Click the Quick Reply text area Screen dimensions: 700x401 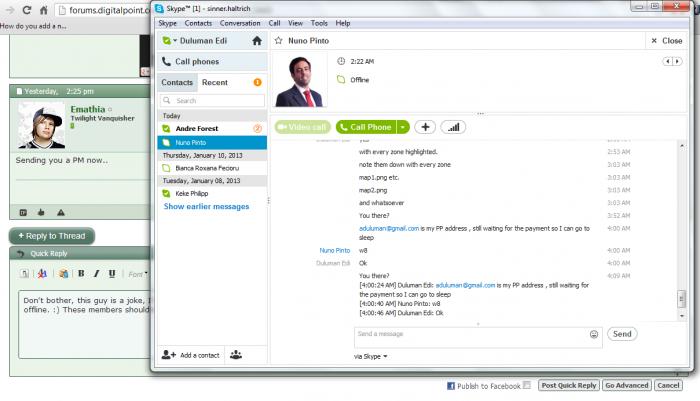point(85,325)
